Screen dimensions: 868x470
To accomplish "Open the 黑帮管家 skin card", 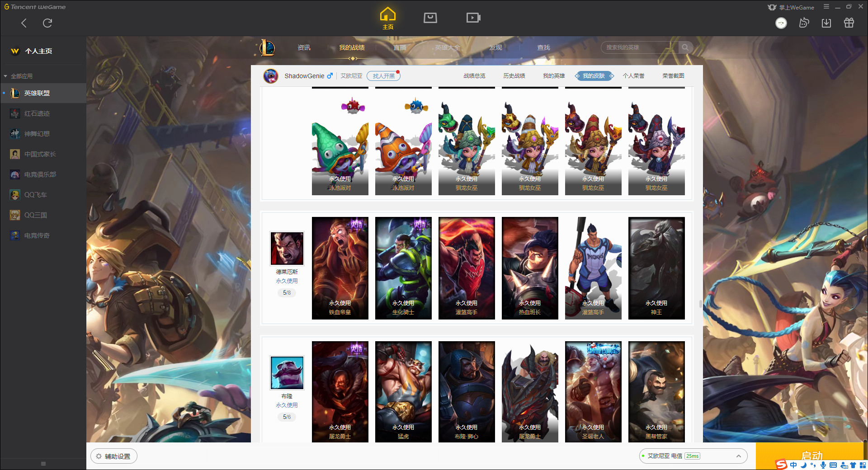I will point(656,392).
